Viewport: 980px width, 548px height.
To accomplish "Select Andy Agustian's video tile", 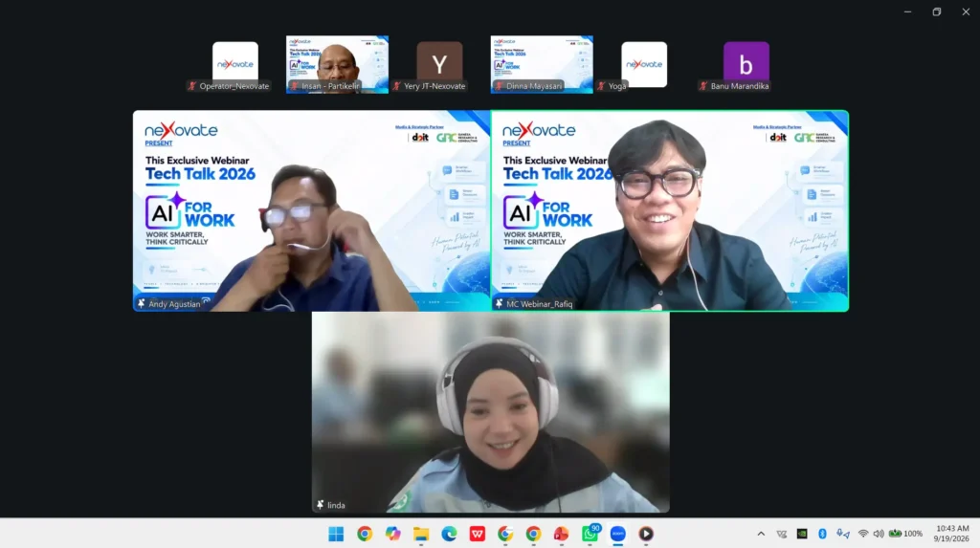I will tap(312, 211).
